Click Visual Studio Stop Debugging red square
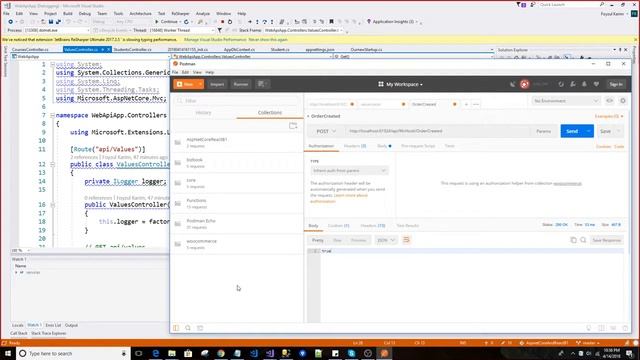640x360 pixels. point(222,22)
